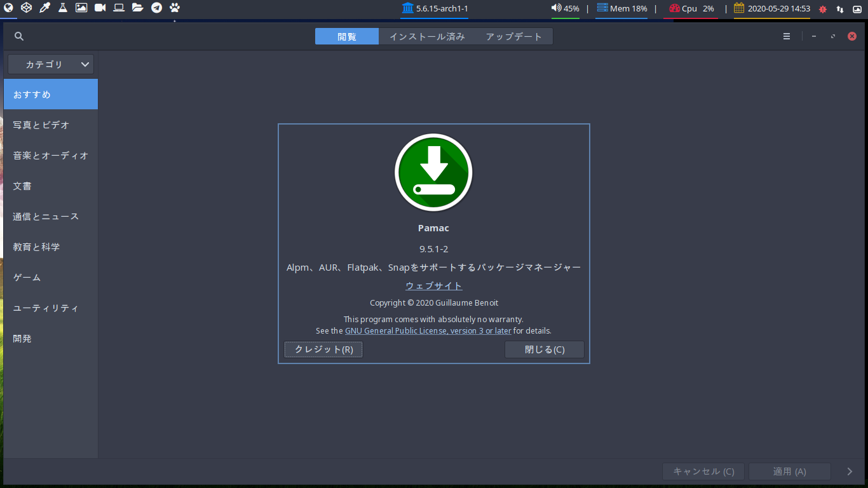Select the 音楽とオーディオ category
Screen dimensions: 868x488
[x=51, y=155]
